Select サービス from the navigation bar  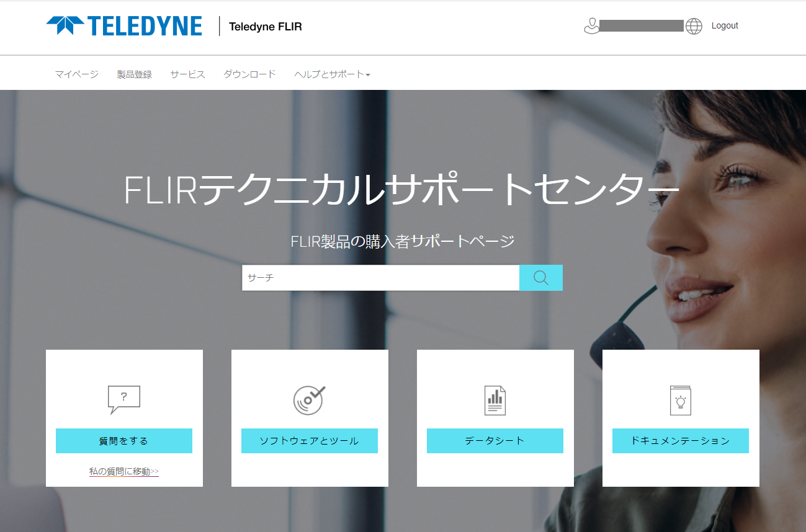click(x=188, y=74)
